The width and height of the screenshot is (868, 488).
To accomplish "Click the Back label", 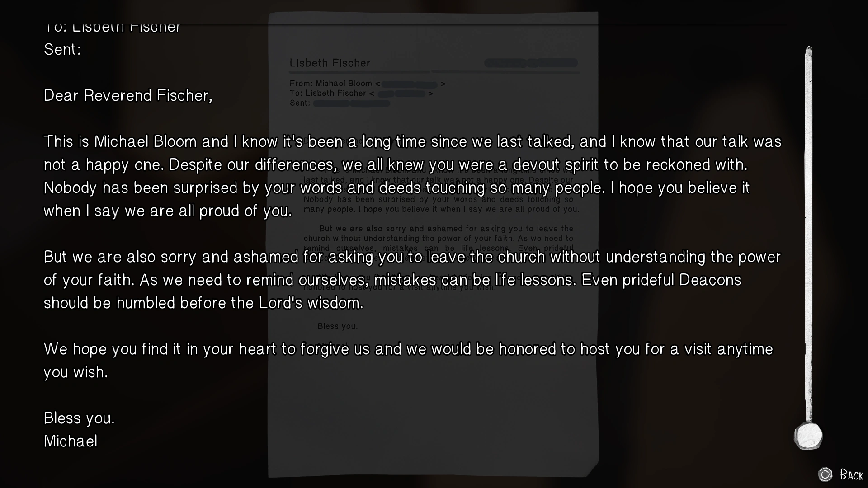I will click(851, 475).
